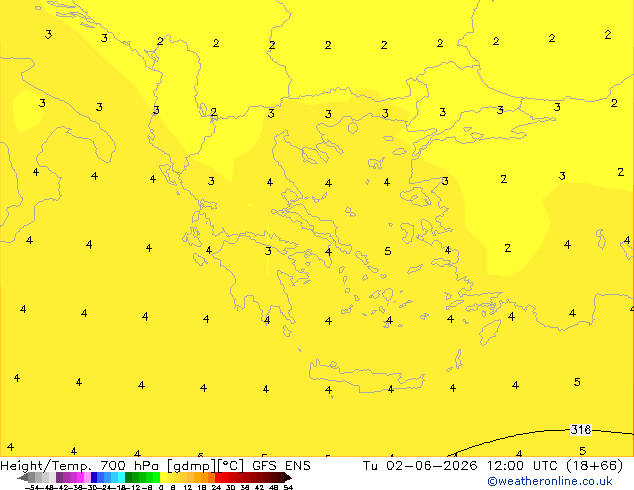Screen dimensions: 634x490
Task: Click the "GFS ENS" model label
Action: click(x=281, y=466)
